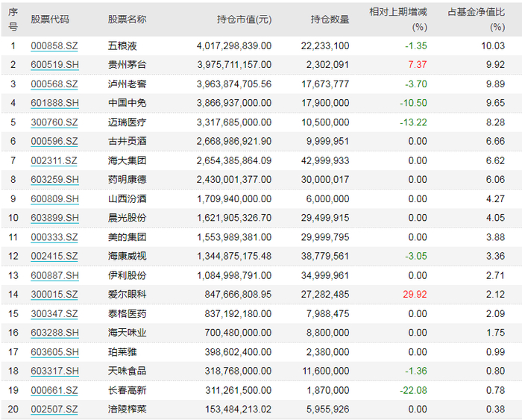Click market value 4,017,298,839.00
522x420 pixels.
click(234, 46)
